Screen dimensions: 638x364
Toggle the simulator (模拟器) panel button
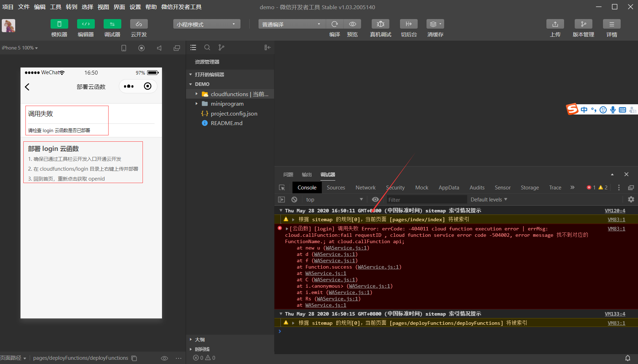pos(59,24)
